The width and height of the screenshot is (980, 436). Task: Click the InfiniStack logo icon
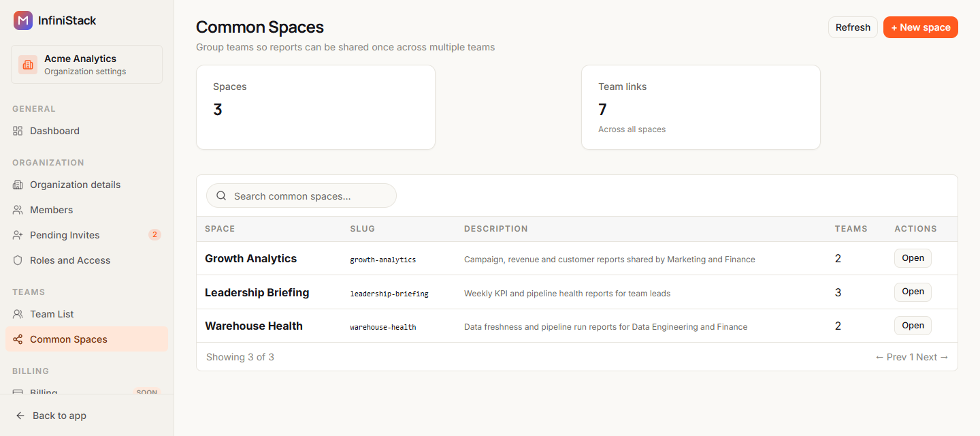(23, 20)
